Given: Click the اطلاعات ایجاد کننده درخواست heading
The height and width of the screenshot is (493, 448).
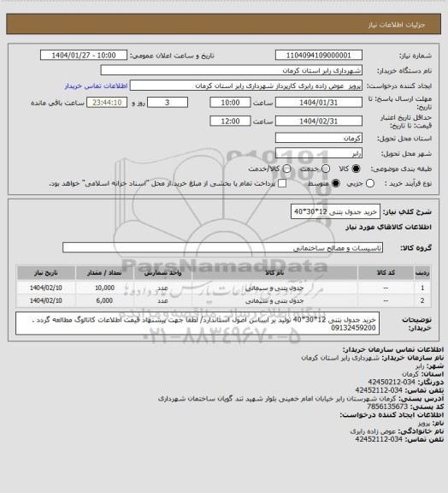Looking at the screenshot, I should tap(392, 415).
